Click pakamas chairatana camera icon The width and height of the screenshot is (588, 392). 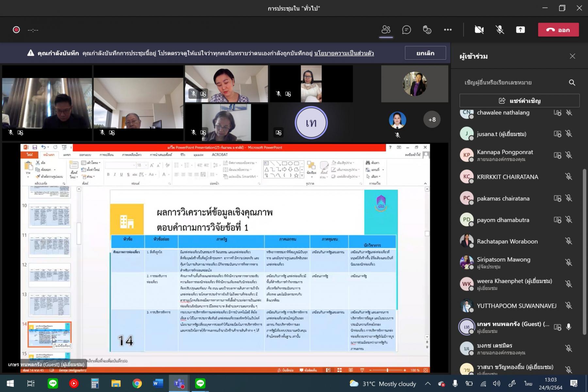(557, 198)
